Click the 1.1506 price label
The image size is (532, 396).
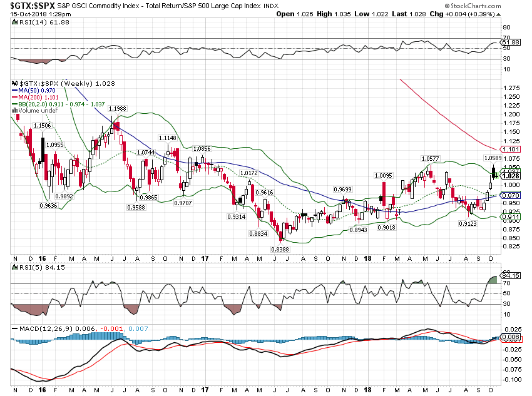click(43, 126)
